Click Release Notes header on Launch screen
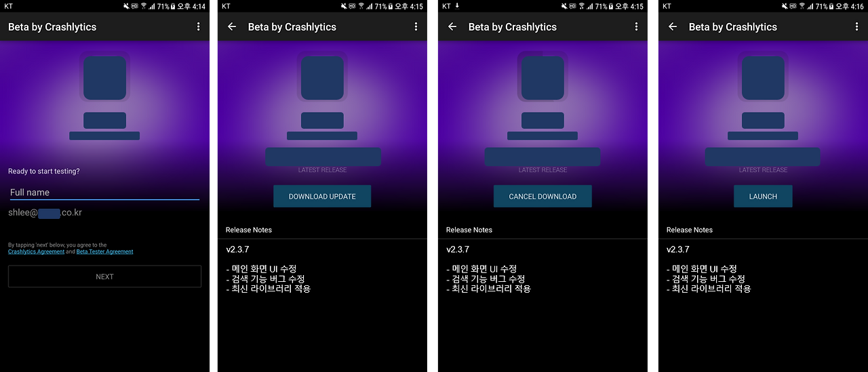Screen dimensions: 868x372 690,230
